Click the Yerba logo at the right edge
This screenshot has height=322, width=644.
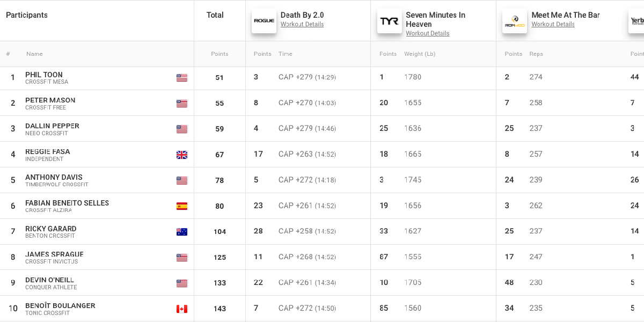(636, 21)
